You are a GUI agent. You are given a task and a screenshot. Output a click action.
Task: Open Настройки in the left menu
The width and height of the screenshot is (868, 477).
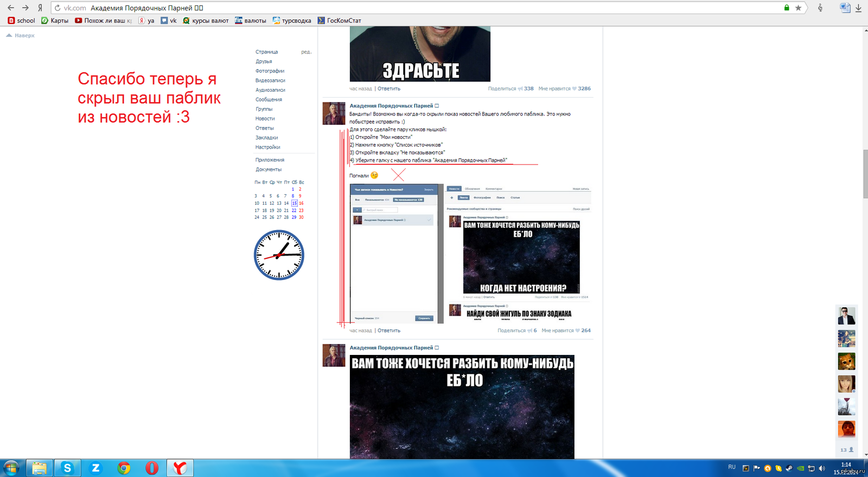(267, 148)
